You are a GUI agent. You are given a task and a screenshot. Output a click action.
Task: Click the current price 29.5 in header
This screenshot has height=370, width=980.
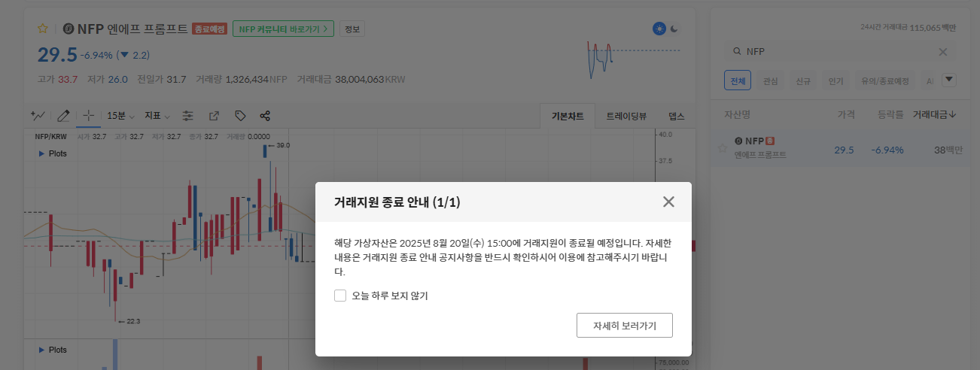57,55
